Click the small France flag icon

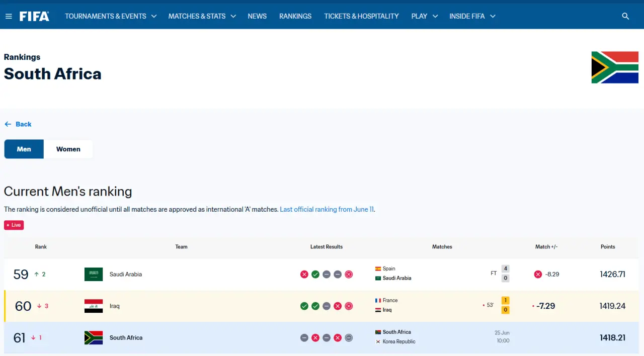click(x=378, y=300)
